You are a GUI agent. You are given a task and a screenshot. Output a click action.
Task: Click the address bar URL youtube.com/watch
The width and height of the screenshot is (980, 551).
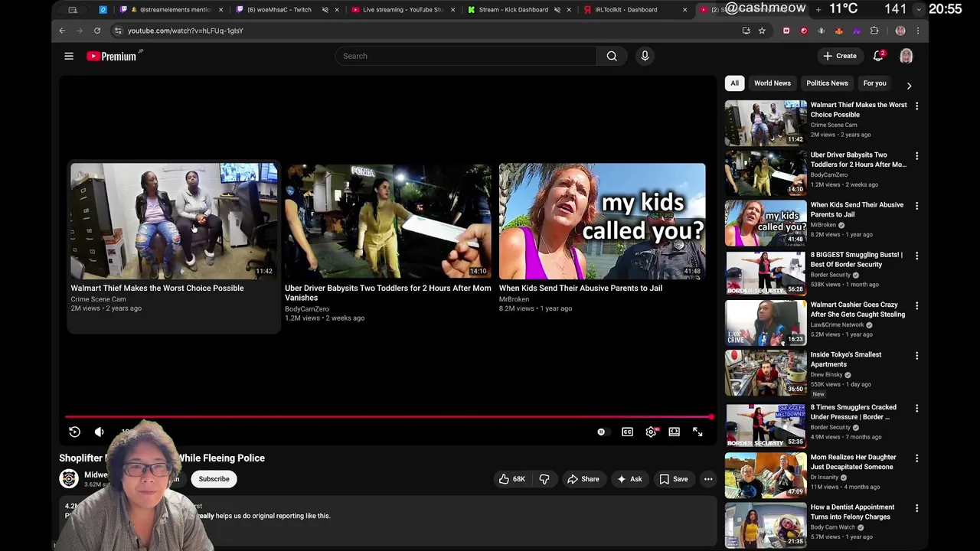click(x=185, y=31)
